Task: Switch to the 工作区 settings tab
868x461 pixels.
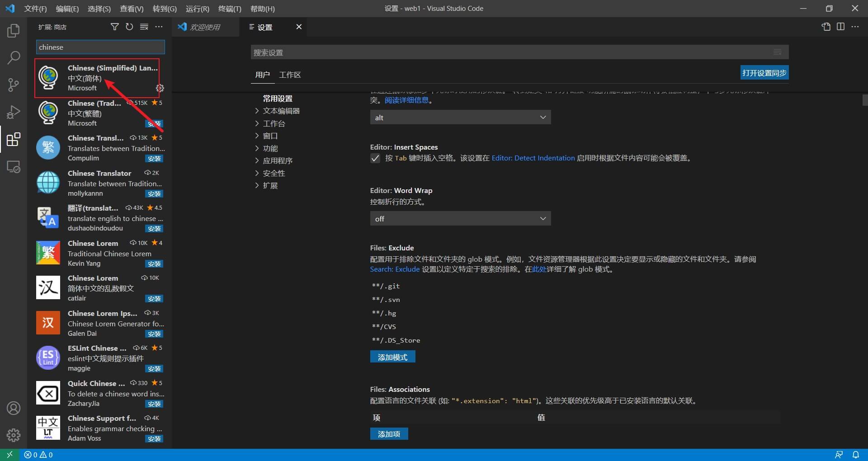Action: pyautogui.click(x=290, y=75)
